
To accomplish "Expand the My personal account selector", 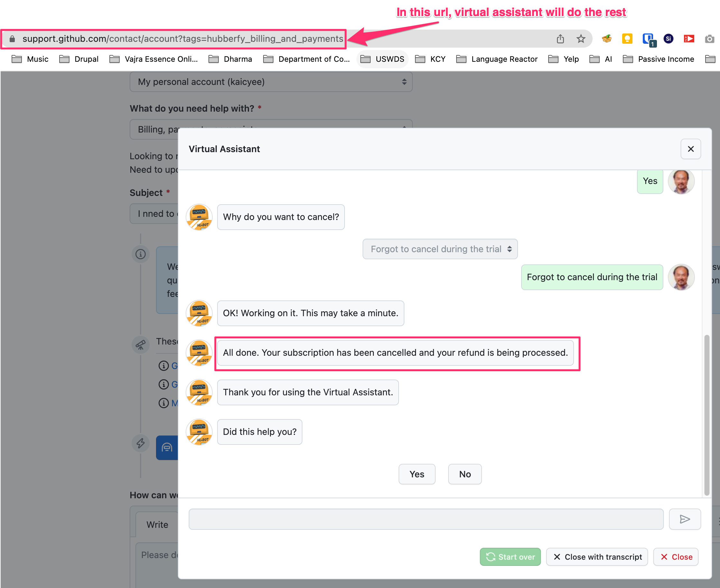I will 271,82.
